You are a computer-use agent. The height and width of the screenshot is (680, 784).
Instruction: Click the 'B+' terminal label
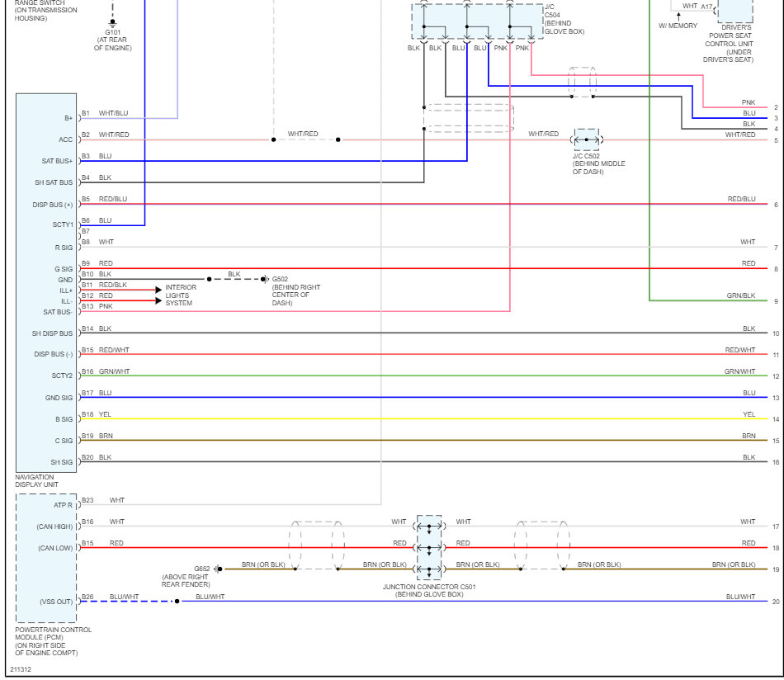(x=68, y=119)
